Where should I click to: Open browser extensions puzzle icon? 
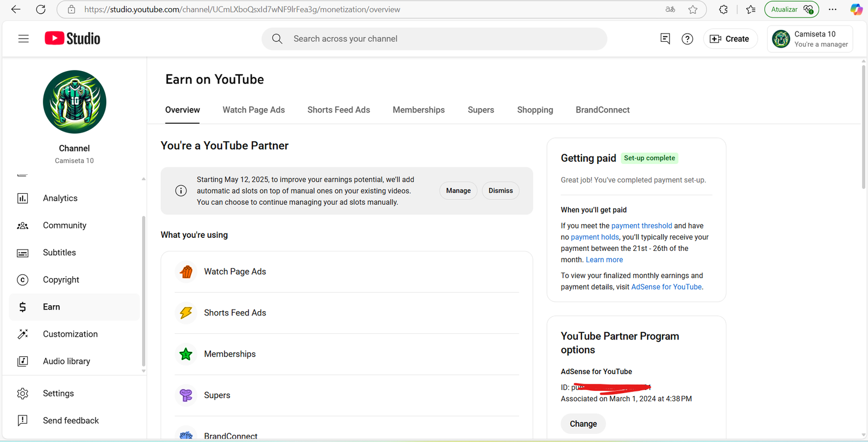(x=723, y=9)
